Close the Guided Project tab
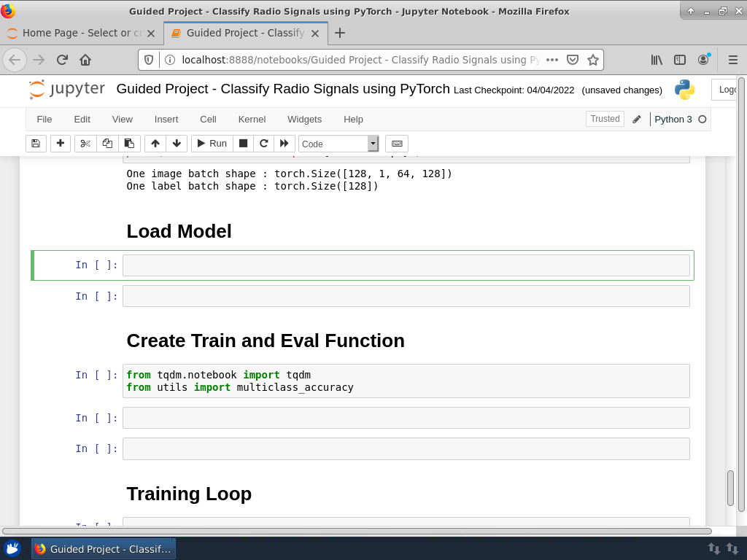Image resolution: width=747 pixels, height=560 pixels. click(x=315, y=34)
